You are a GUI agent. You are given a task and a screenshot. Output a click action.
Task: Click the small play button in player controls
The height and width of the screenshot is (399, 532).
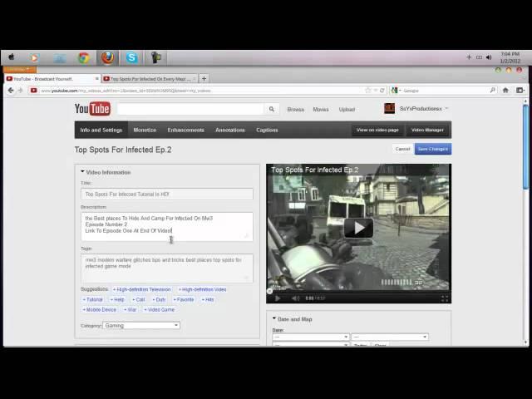(x=278, y=298)
